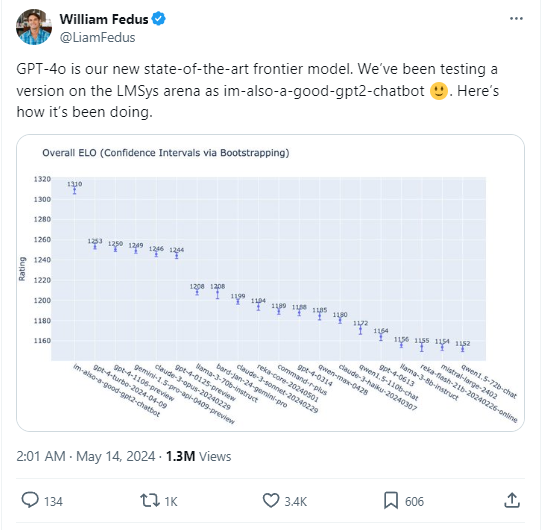Like the tweet with heart icon
Screen dimensions: 548x530
click(271, 501)
